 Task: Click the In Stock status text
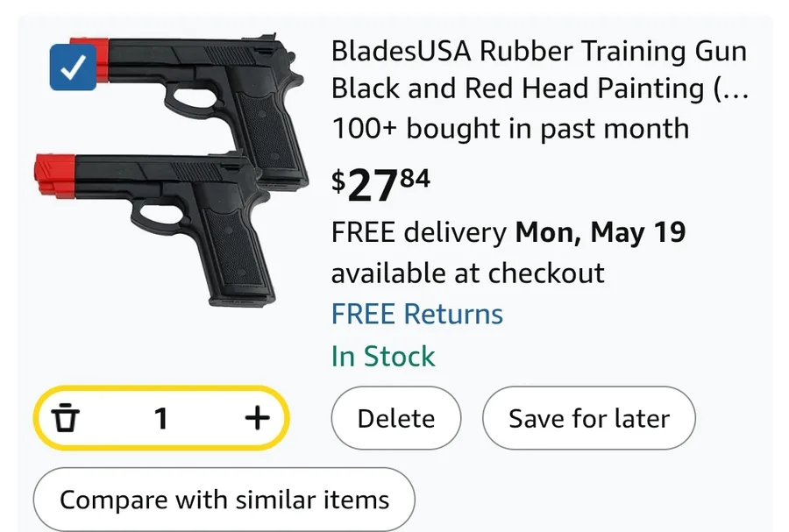(383, 357)
